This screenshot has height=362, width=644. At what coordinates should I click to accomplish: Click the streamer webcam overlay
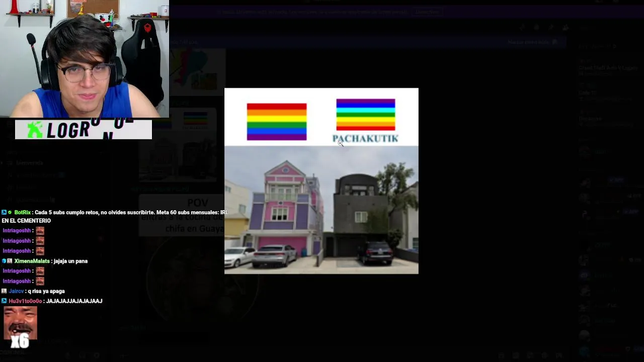(85, 59)
